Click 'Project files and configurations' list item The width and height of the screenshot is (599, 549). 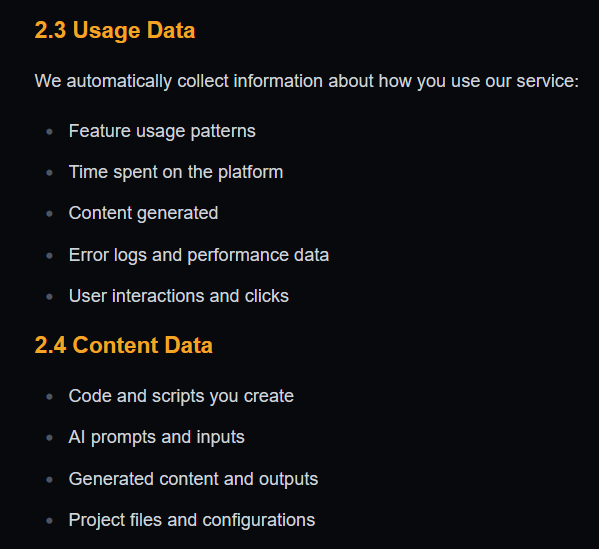[x=192, y=520]
